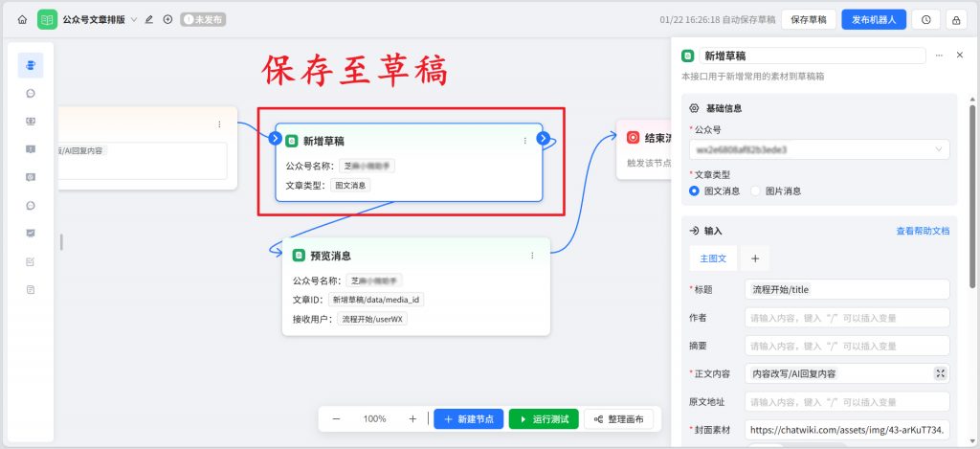Click the 作者 input field

coord(847,318)
